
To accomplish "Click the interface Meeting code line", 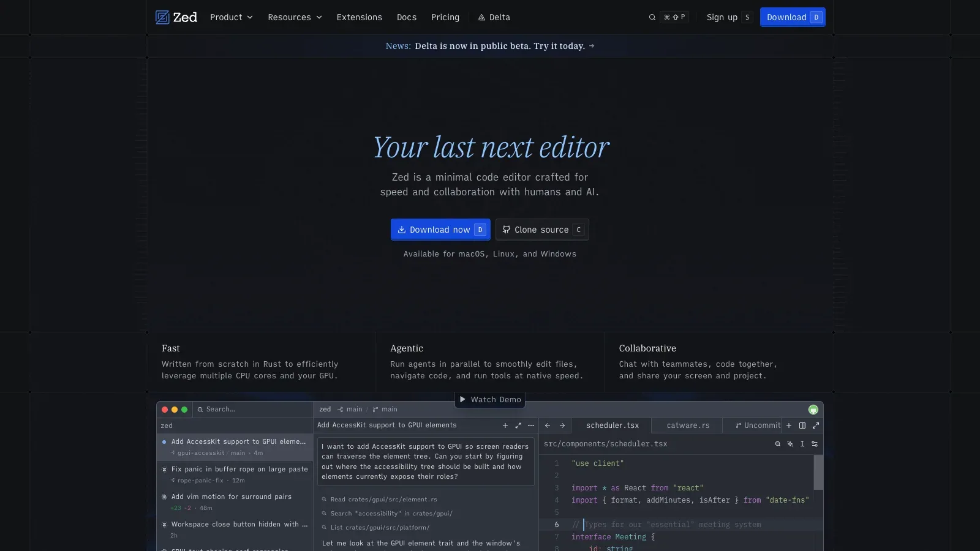I will [x=613, y=537].
